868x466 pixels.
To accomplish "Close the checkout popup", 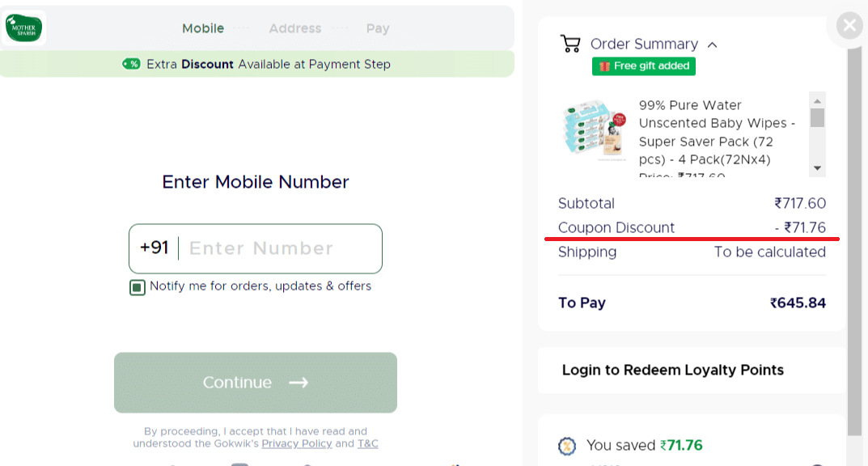I will (849, 26).
